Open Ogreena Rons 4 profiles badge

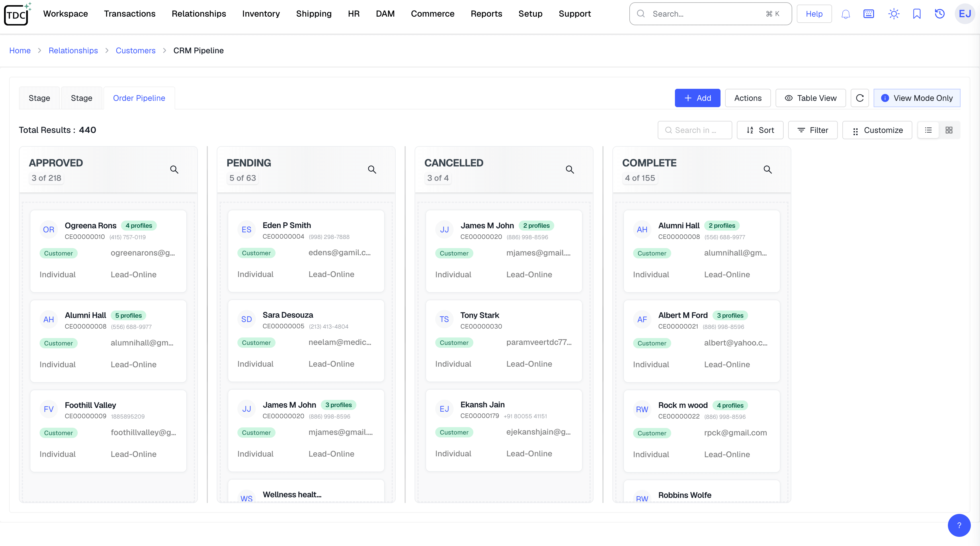pos(138,225)
